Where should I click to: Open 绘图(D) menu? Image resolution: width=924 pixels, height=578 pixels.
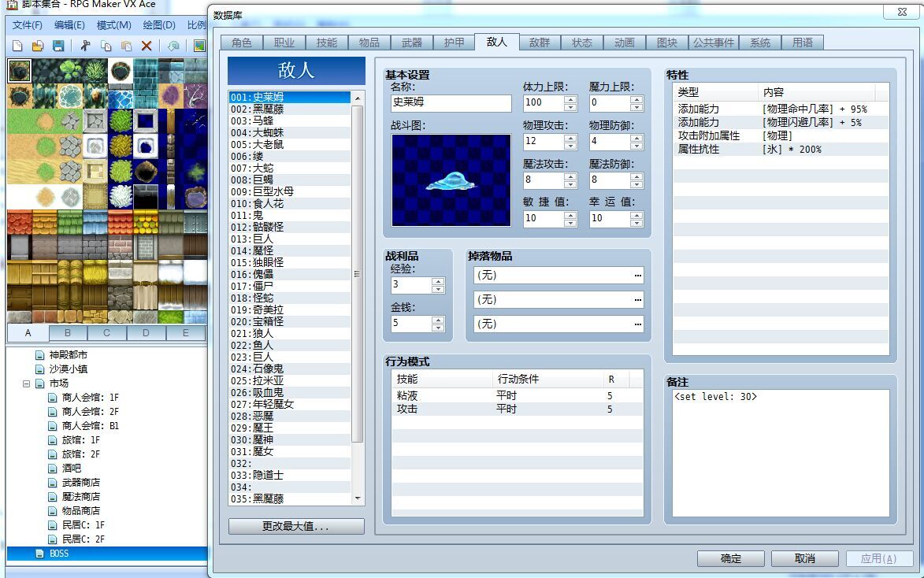coord(159,25)
